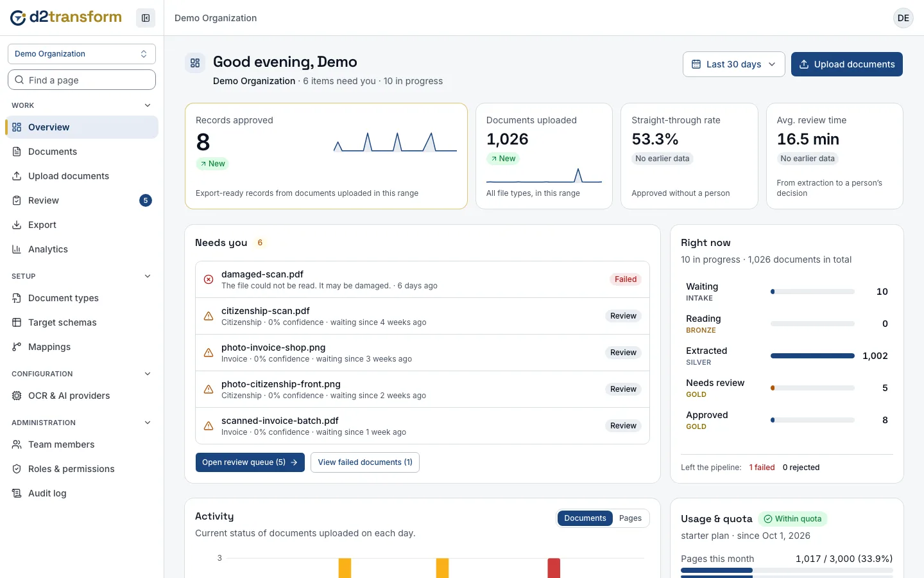Click the Pages this month quota bar

coord(787,570)
